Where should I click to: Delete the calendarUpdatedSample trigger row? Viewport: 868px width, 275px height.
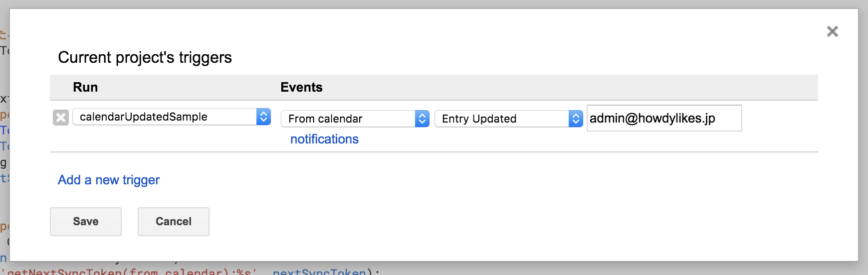click(61, 118)
